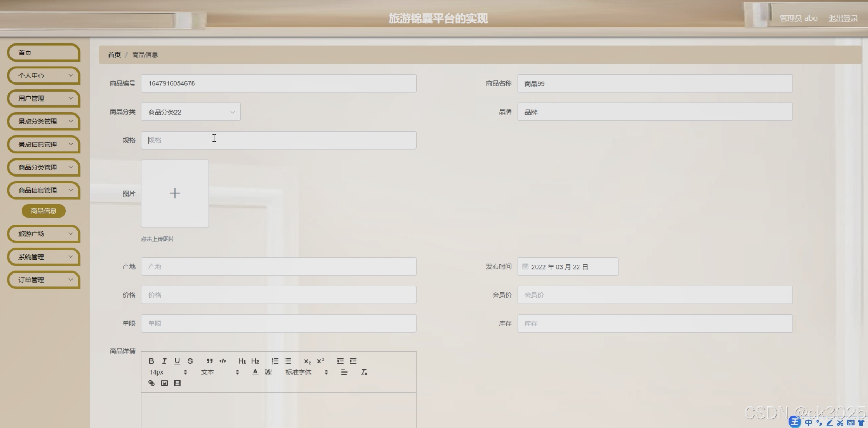Viewport: 868px width, 428px height.
Task: Insert a code block
Action: (x=223, y=361)
